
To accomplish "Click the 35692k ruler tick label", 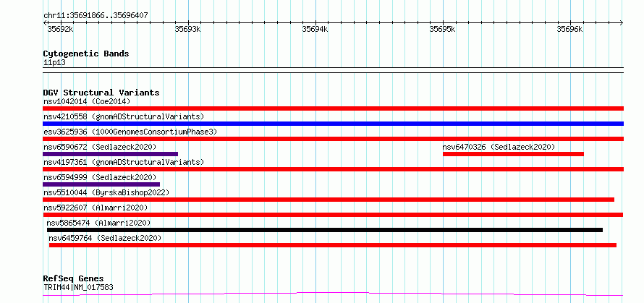I will 60,29.
